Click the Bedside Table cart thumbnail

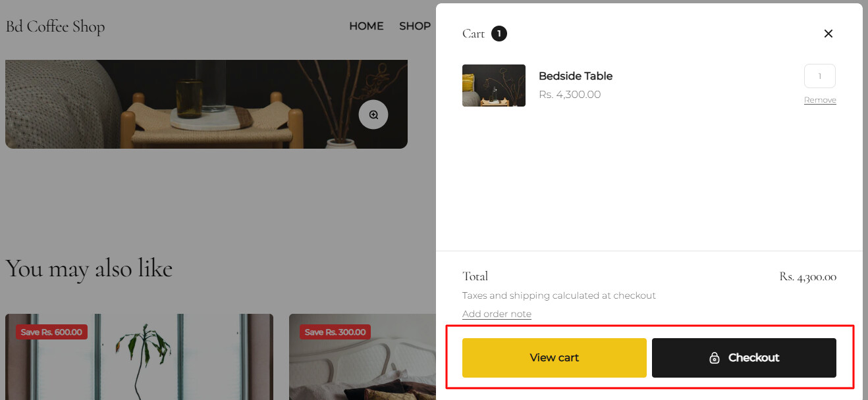[494, 86]
